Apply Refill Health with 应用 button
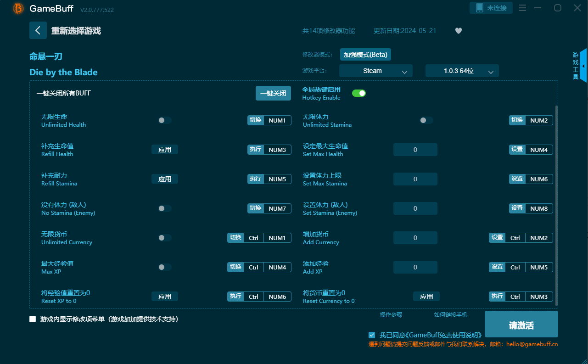This screenshot has height=364, width=588. 165,150
